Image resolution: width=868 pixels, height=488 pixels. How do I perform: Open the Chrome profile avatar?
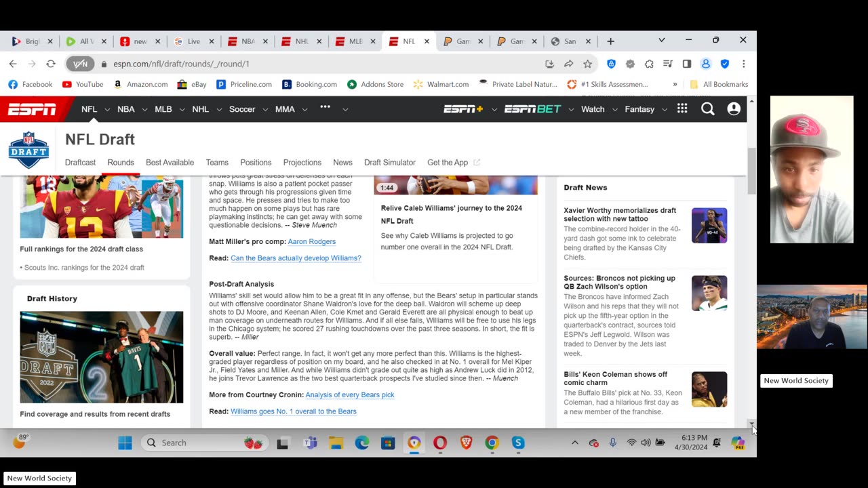click(706, 64)
